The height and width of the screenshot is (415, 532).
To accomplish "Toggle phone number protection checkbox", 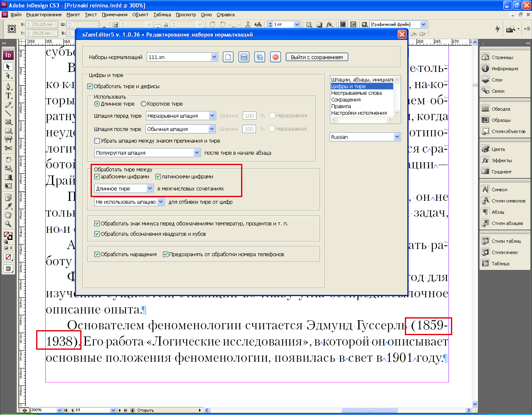I will [x=165, y=254].
